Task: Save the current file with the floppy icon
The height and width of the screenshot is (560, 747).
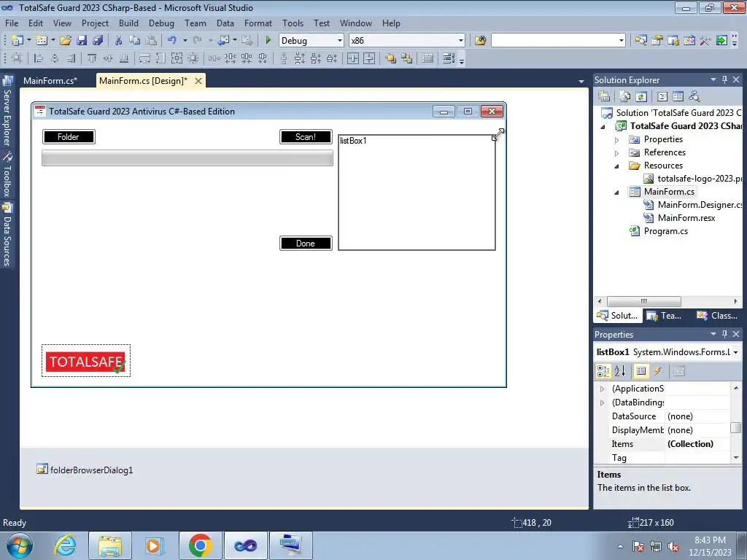Action: coord(82,41)
